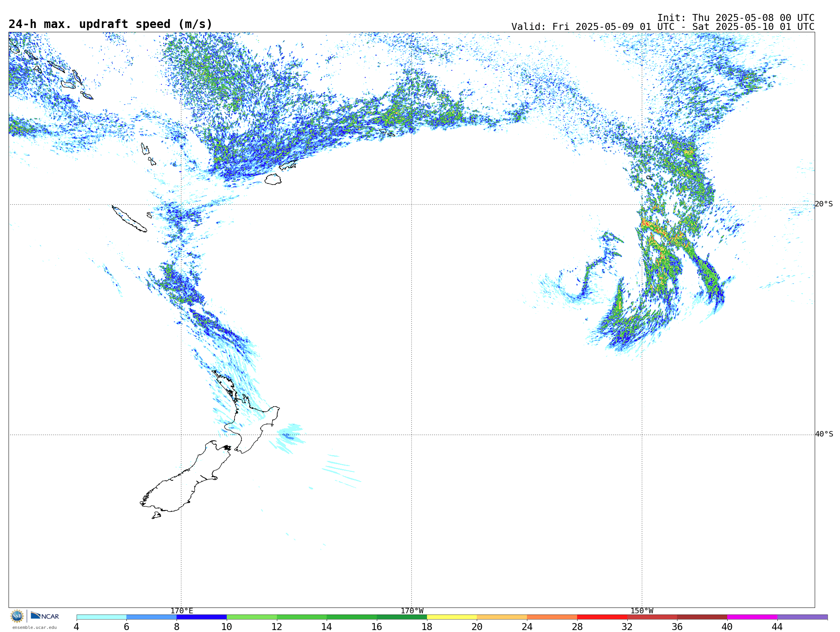Image resolution: width=840 pixels, height=632 pixels.
Task: Click the muted red 32–36 color swatch
Action: [652, 617]
